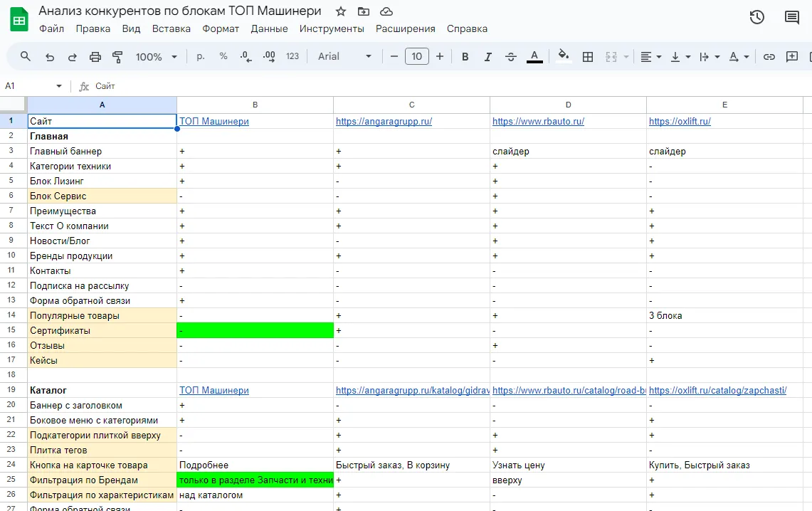
Task: Expand the name box dropdown arrow
Action: [x=59, y=86]
